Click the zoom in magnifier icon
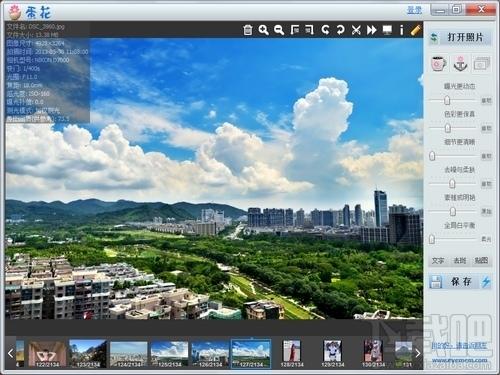Screen dimensions: 500x375 pyautogui.click(x=263, y=30)
